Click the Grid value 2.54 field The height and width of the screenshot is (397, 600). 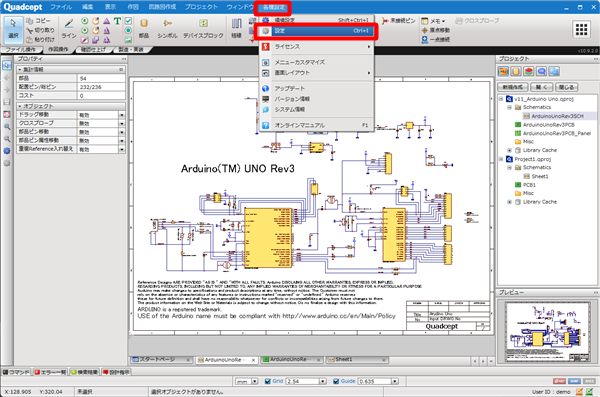[x=302, y=381]
